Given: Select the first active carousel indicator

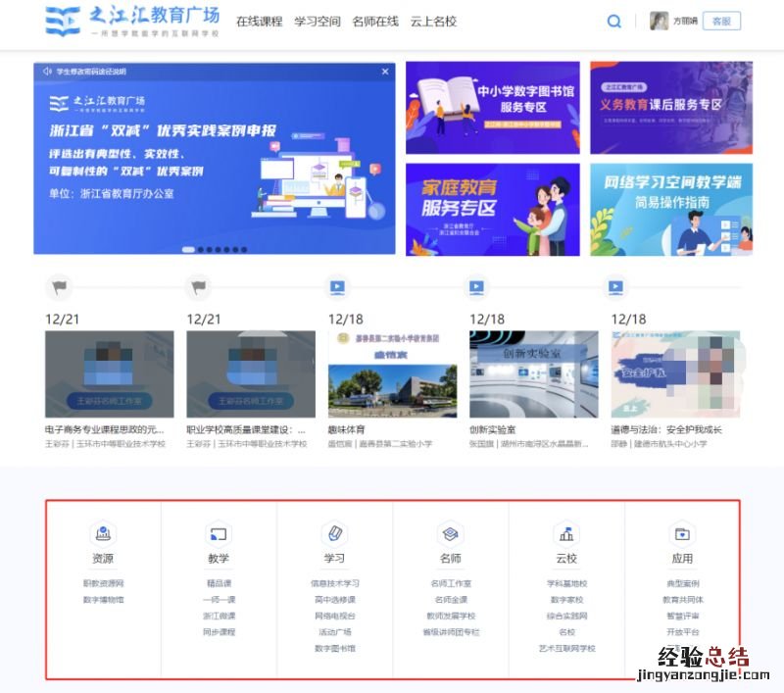Looking at the screenshot, I should (x=188, y=250).
